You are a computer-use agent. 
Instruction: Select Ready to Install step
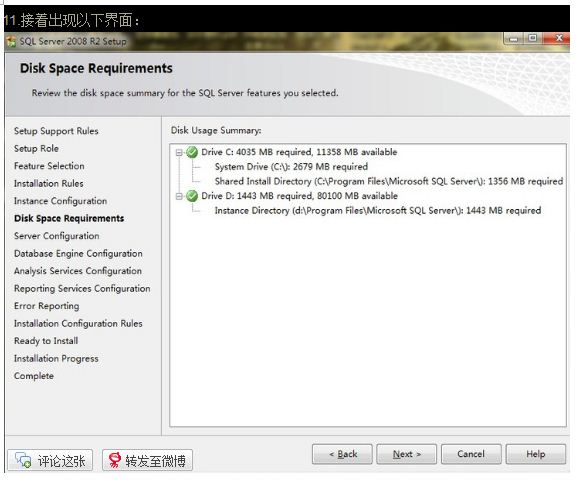(46, 341)
